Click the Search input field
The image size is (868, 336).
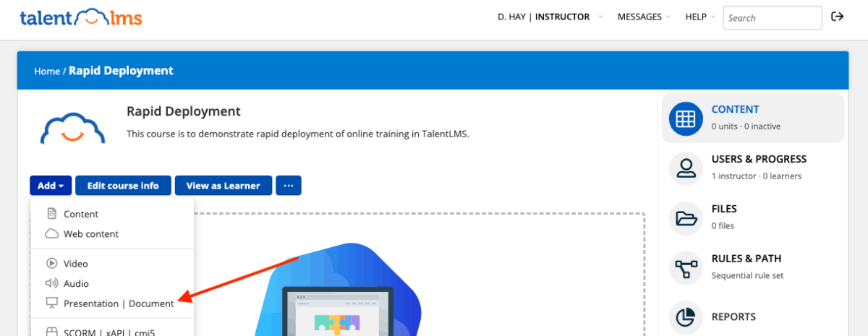[x=773, y=17]
